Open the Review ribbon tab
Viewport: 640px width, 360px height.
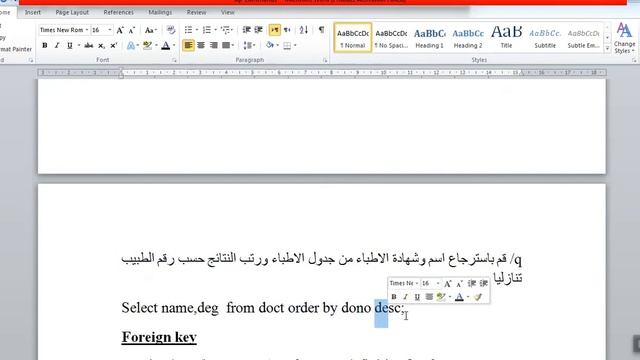pos(196,12)
